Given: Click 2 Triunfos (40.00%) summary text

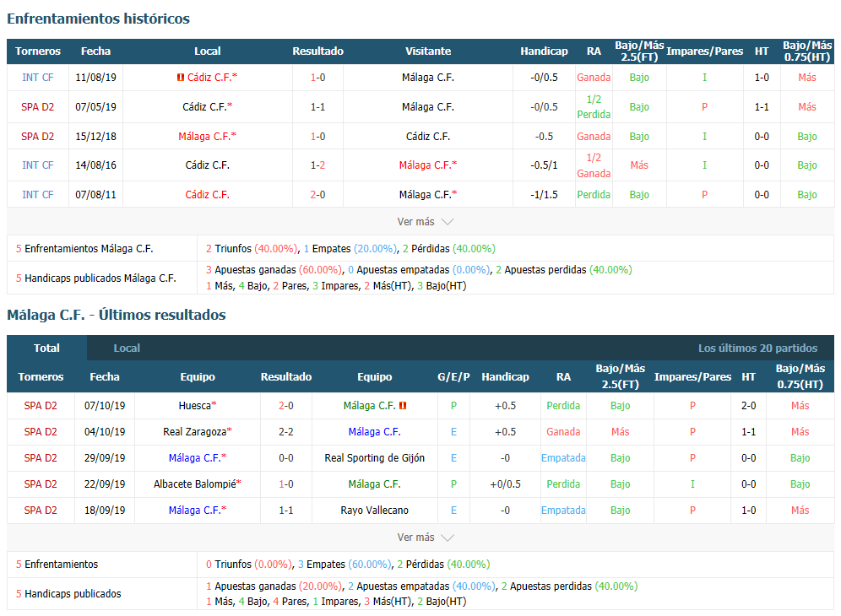Looking at the screenshot, I should point(252,249).
